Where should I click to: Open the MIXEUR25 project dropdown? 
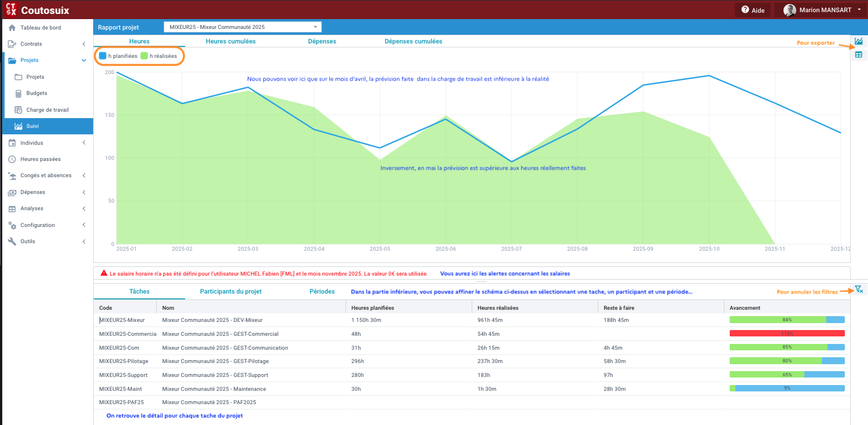pyautogui.click(x=242, y=27)
